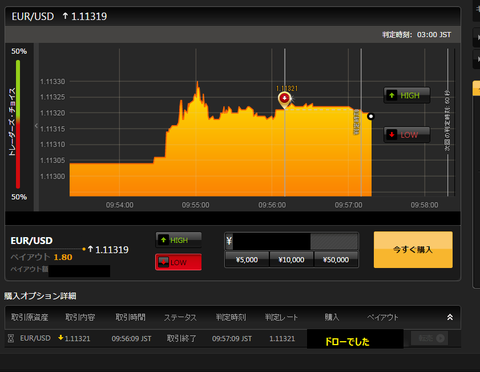Image resolution: width=480 pixels, height=372 pixels.
Task: Click the traders choice sentiment bar
Action: tap(18, 124)
